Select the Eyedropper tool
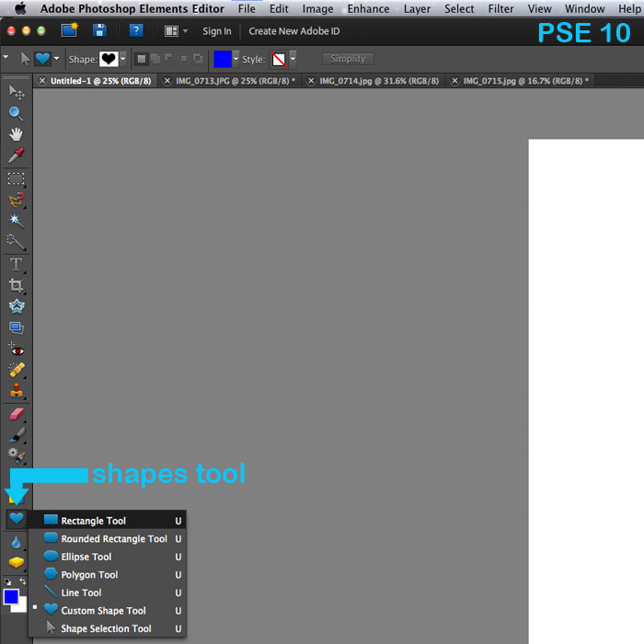Image resolution: width=644 pixels, height=644 pixels. (16, 155)
